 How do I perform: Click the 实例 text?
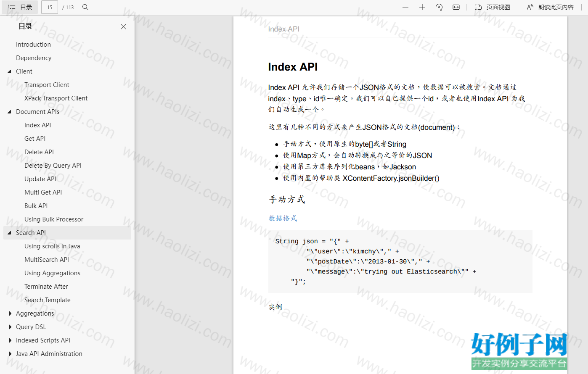275,307
